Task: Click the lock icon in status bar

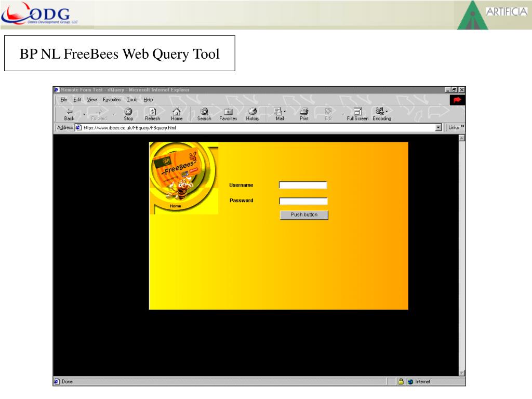Action: click(401, 381)
